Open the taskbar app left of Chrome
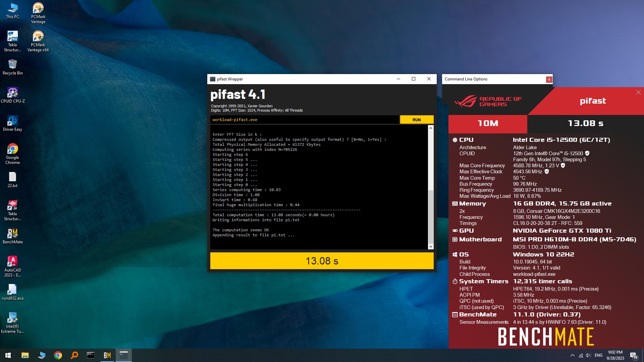This screenshot has width=644, height=362. click(x=42, y=355)
